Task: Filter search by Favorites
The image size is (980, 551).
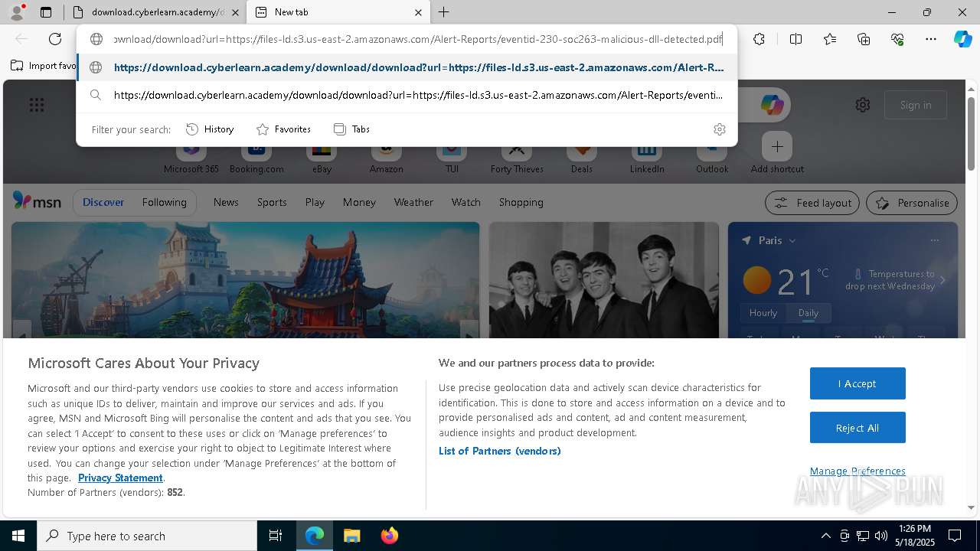Action: [283, 129]
